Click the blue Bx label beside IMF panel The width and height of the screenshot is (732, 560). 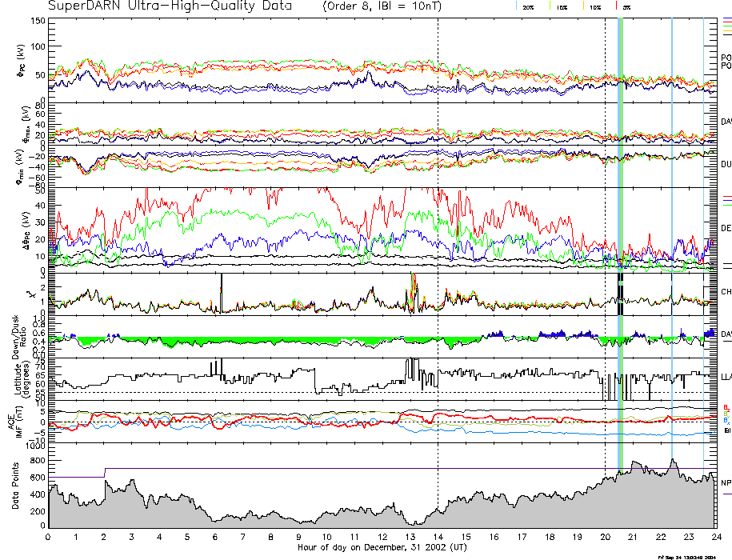click(726, 420)
